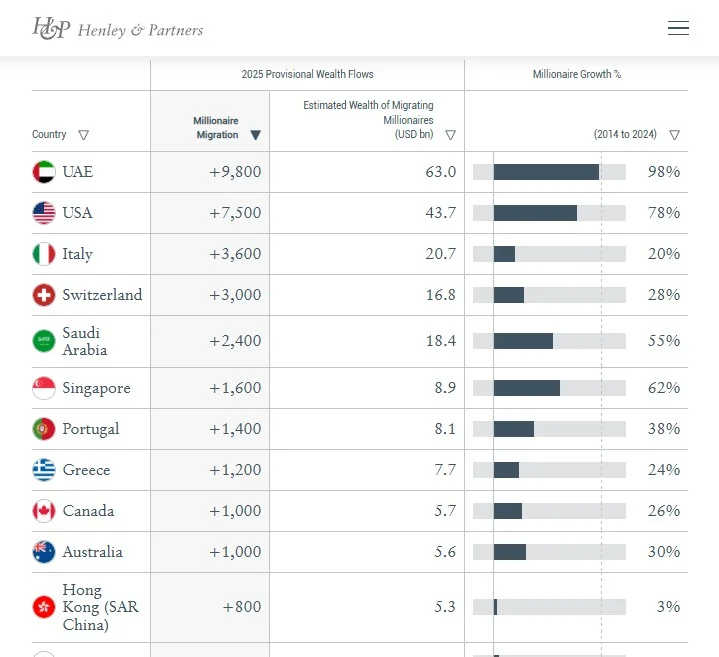The width and height of the screenshot is (719, 657).
Task: Sort by 2014 to 2024 growth arrow
Action: pos(675,135)
